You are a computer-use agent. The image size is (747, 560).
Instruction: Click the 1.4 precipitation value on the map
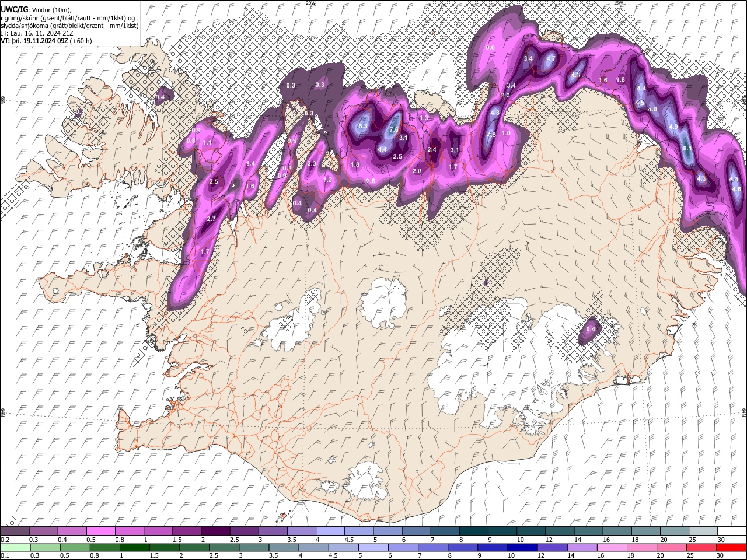(x=251, y=164)
